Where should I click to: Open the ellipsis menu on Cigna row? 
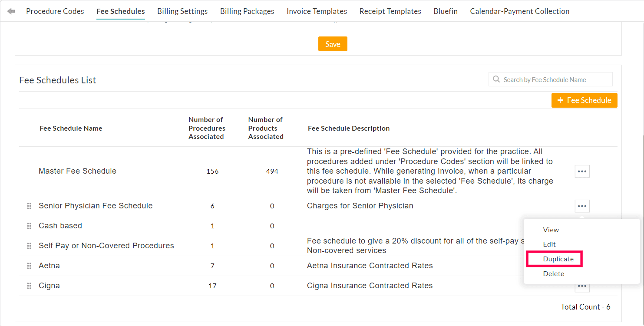[x=582, y=286]
